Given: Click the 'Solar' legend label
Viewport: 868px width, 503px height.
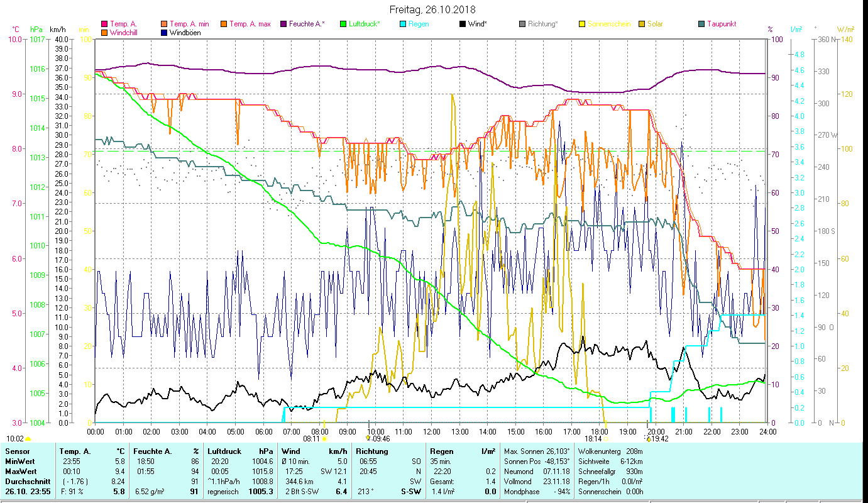Looking at the screenshot, I should [x=655, y=24].
